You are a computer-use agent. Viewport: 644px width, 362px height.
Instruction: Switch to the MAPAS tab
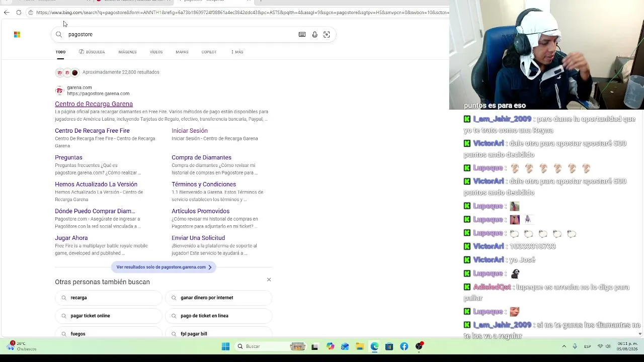click(x=182, y=52)
